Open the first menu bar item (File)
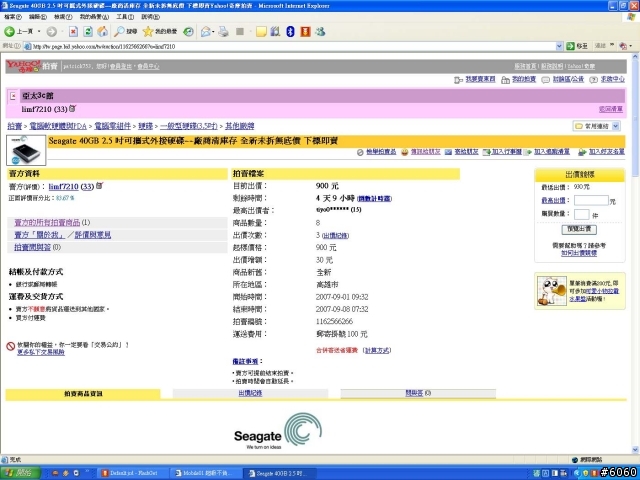The image size is (640, 480). coord(13,17)
